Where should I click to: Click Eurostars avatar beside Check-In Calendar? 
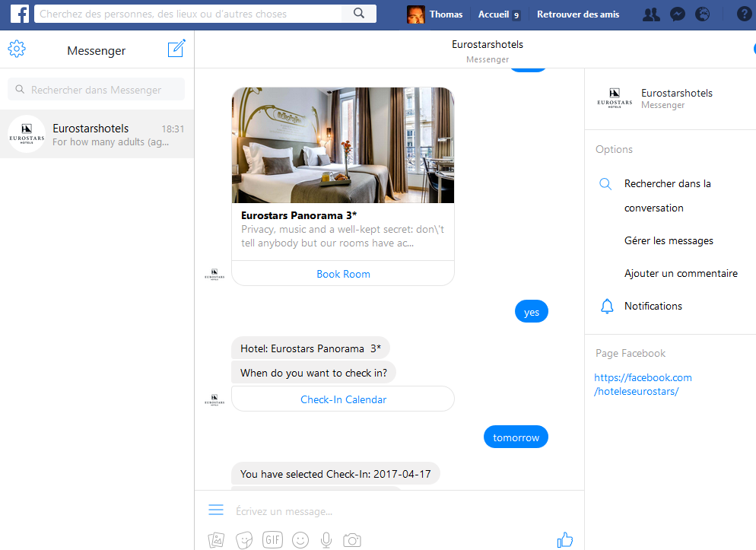[214, 400]
